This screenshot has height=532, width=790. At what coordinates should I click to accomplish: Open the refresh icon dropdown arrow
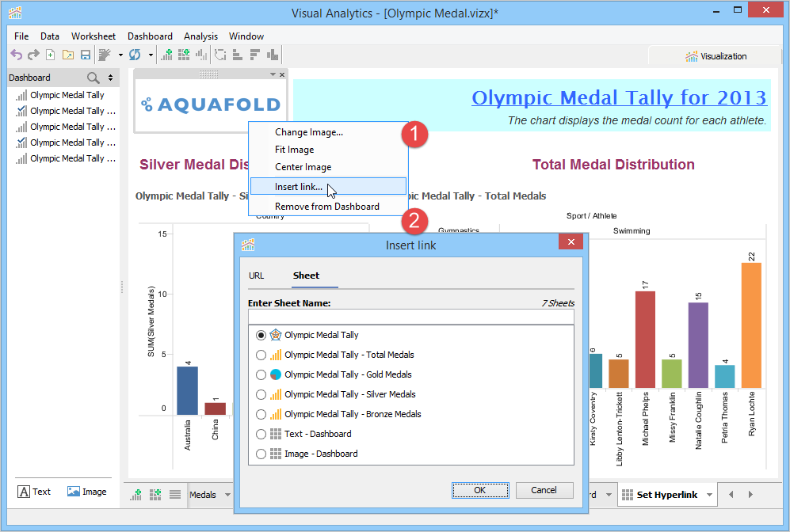point(151,55)
